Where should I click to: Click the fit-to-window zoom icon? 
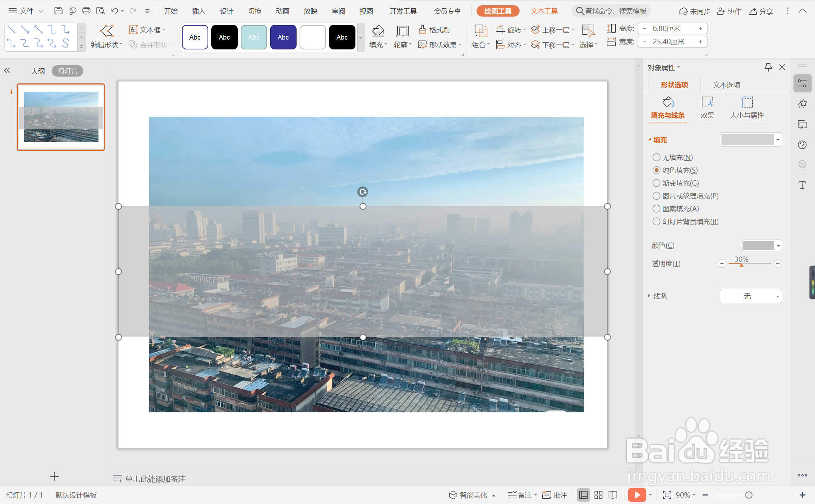tap(667, 495)
